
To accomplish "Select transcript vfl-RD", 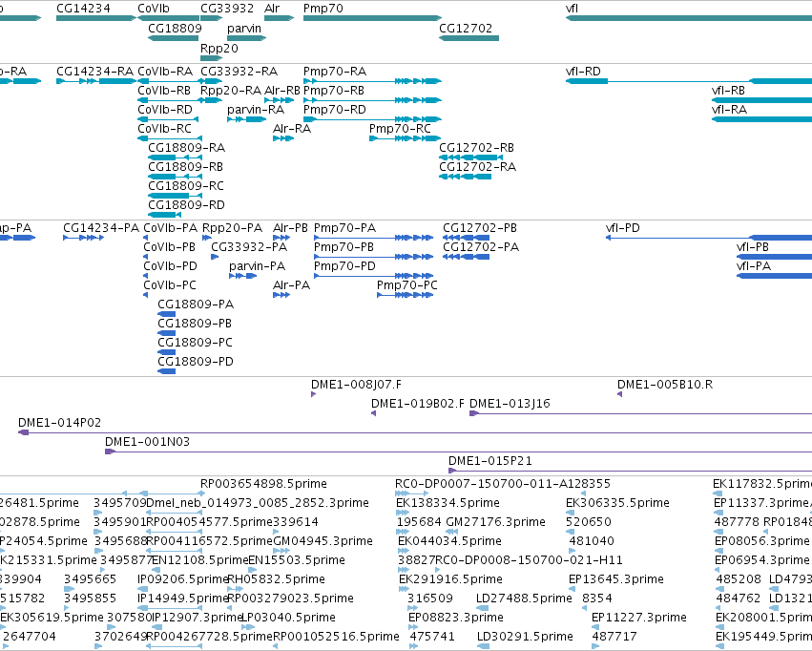I will (x=689, y=81).
